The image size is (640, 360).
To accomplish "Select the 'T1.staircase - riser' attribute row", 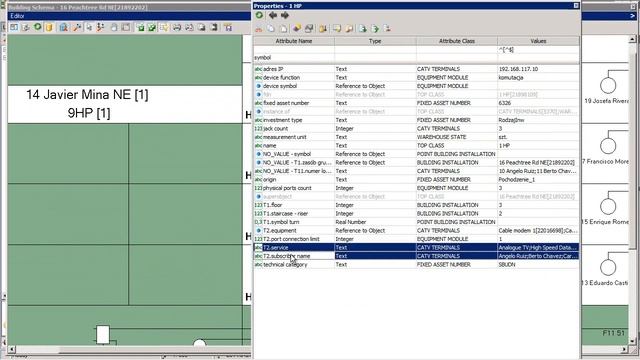I will [x=416, y=213].
